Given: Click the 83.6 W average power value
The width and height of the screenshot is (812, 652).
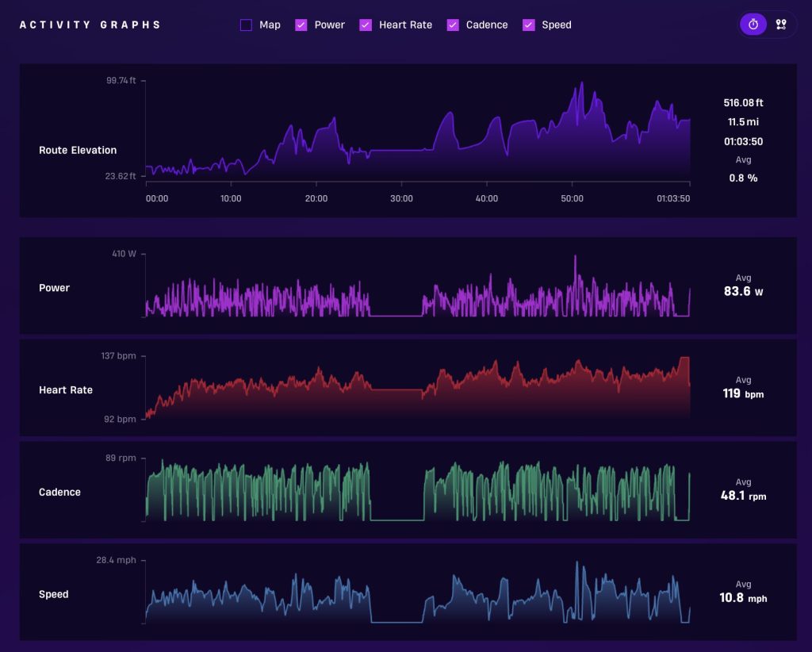Looking at the screenshot, I should [x=743, y=291].
